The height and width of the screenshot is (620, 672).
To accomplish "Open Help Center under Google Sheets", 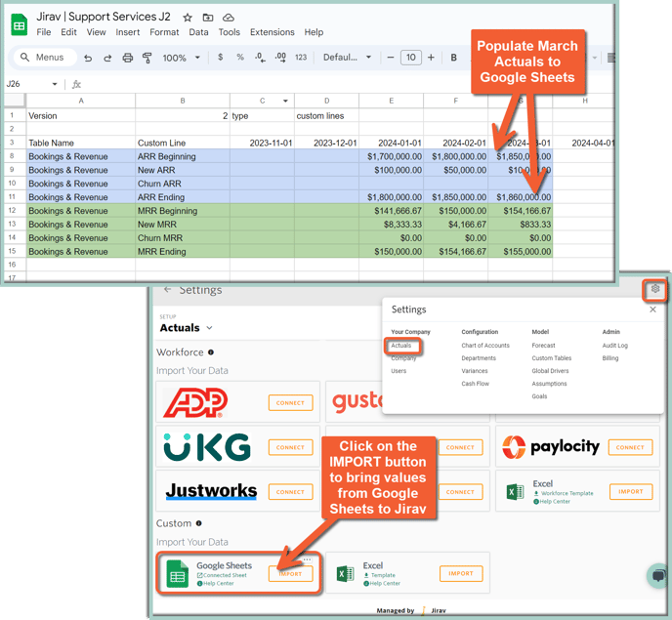I will coord(216,583).
